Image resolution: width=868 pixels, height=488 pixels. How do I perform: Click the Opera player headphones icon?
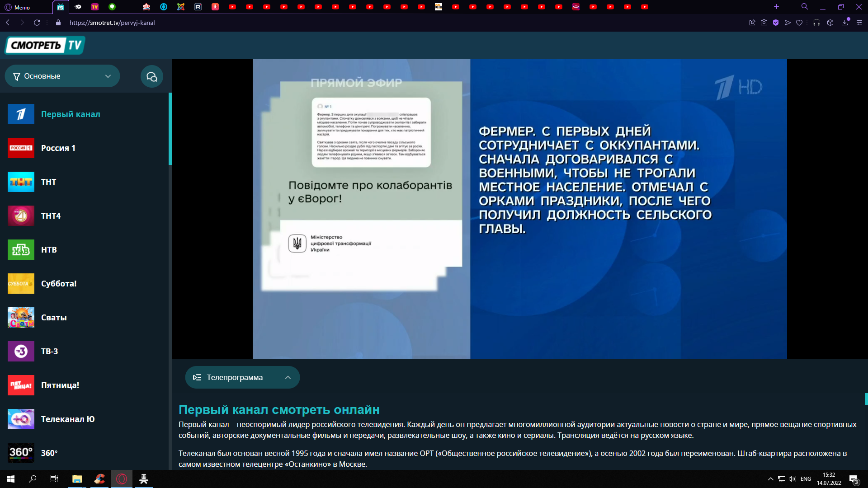(x=816, y=23)
